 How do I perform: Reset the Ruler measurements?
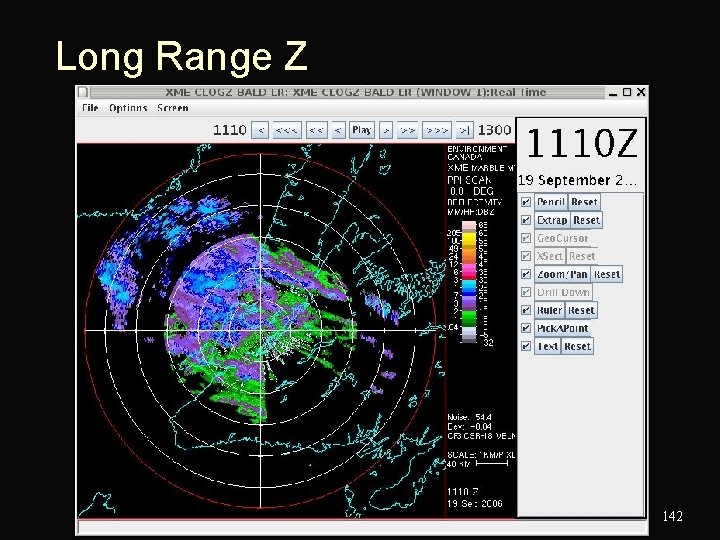(581, 310)
